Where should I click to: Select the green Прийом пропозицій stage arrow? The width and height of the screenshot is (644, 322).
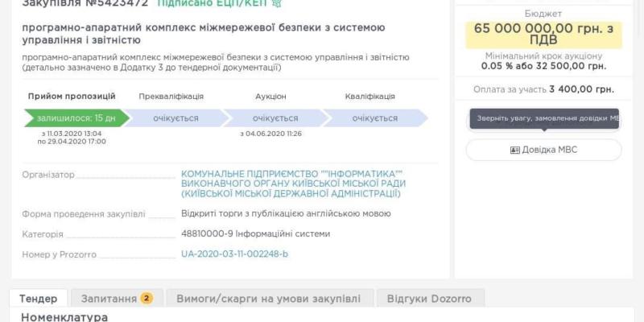click(x=76, y=118)
